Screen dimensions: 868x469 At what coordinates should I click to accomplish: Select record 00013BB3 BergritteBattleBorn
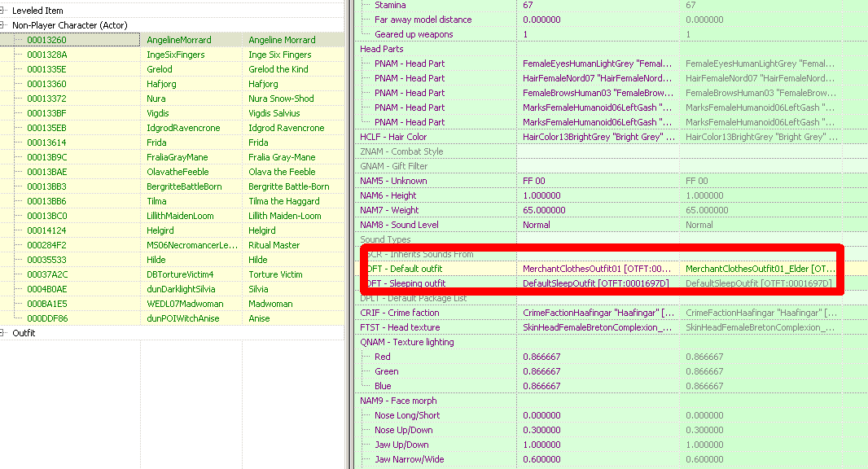click(172, 186)
